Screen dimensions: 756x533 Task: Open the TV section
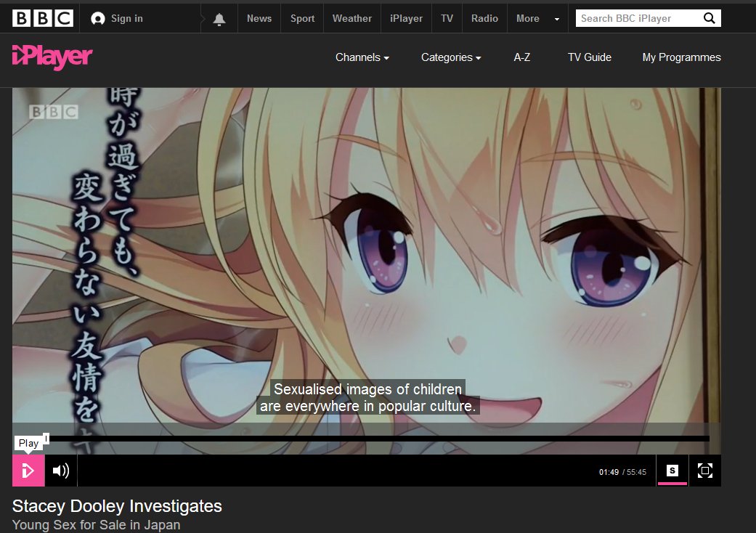pos(447,18)
